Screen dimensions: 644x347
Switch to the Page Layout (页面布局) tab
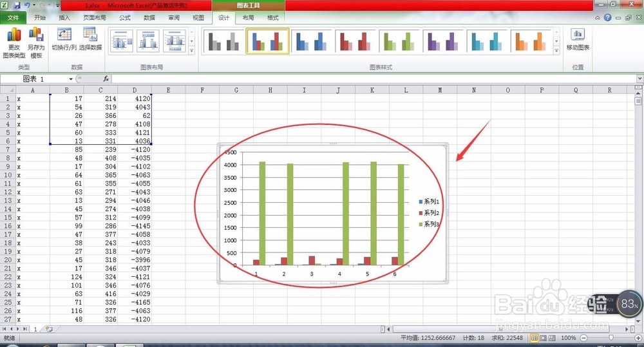[x=95, y=17]
